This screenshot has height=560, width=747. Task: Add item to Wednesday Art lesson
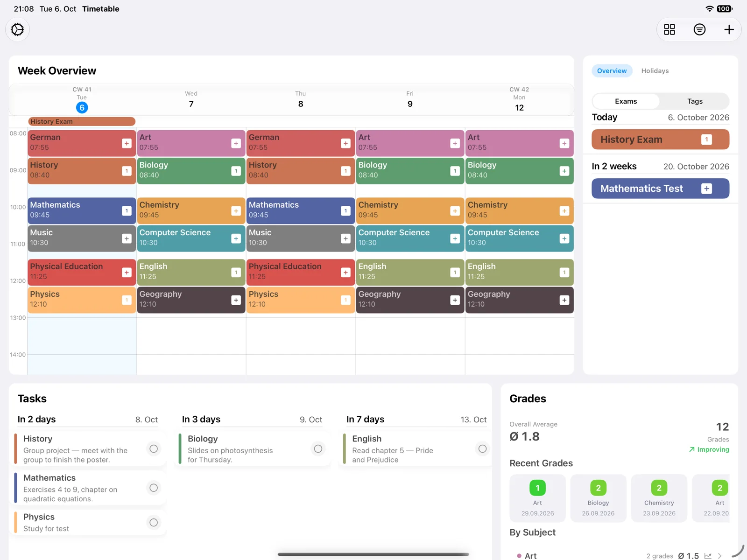(236, 143)
